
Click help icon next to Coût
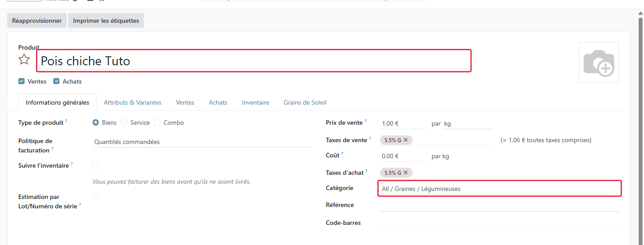[342, 154]
